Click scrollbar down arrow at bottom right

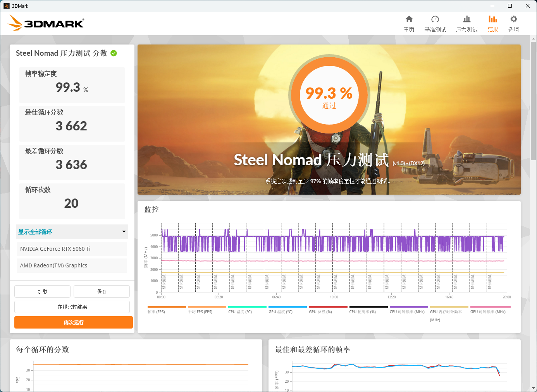533,388
